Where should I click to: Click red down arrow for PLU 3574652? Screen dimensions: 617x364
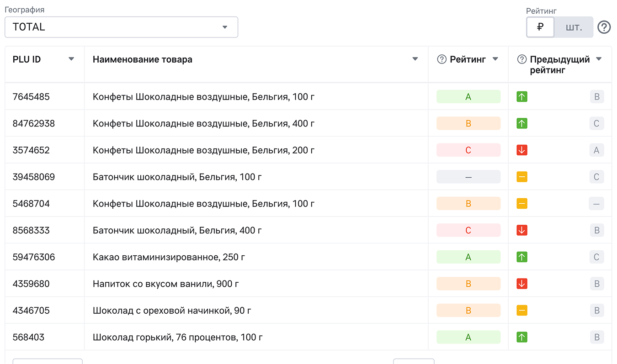coord(522,150)
